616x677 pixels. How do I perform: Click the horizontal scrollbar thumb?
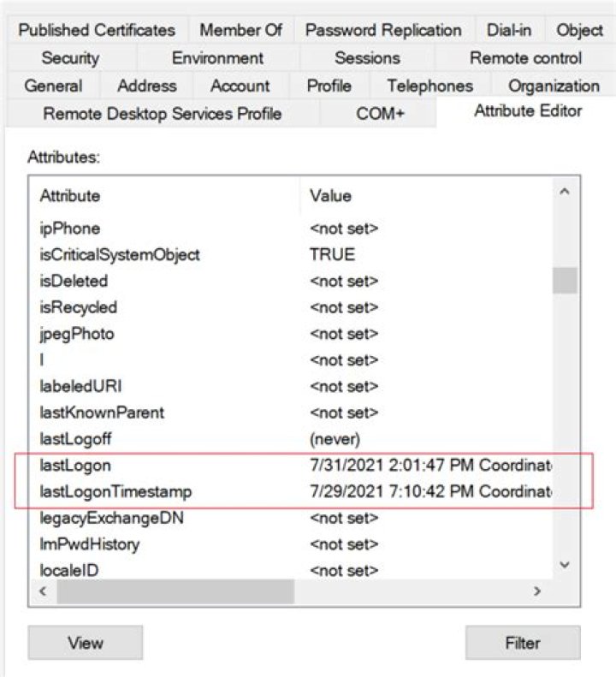tap(175, 591)
